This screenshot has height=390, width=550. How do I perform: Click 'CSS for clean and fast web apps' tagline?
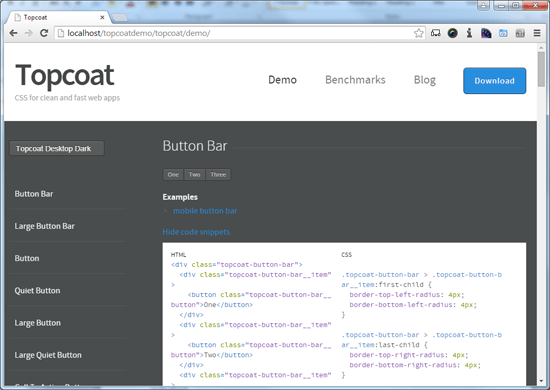(67, 98)
